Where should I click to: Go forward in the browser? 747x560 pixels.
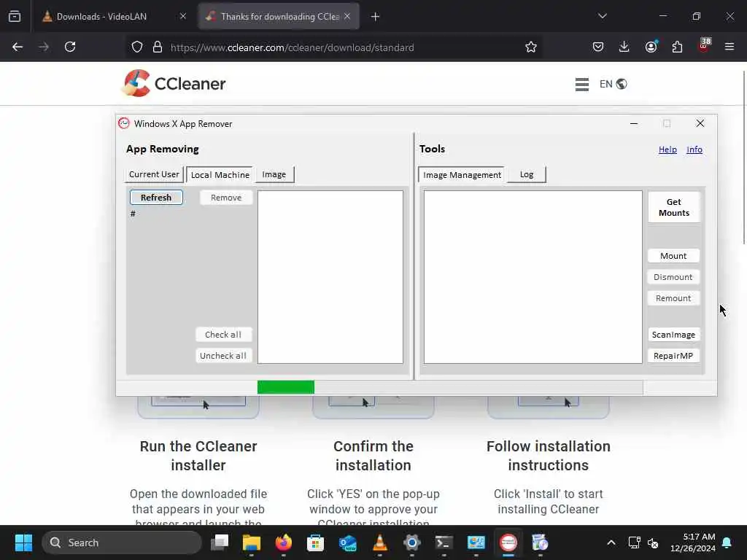pyautogui.click(x=44, y=47)
